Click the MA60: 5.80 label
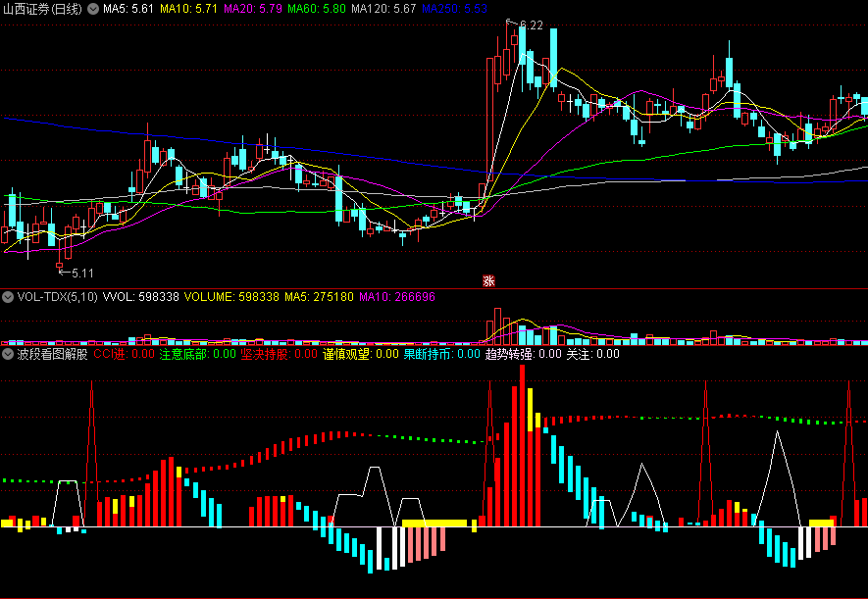 (317, 9)
